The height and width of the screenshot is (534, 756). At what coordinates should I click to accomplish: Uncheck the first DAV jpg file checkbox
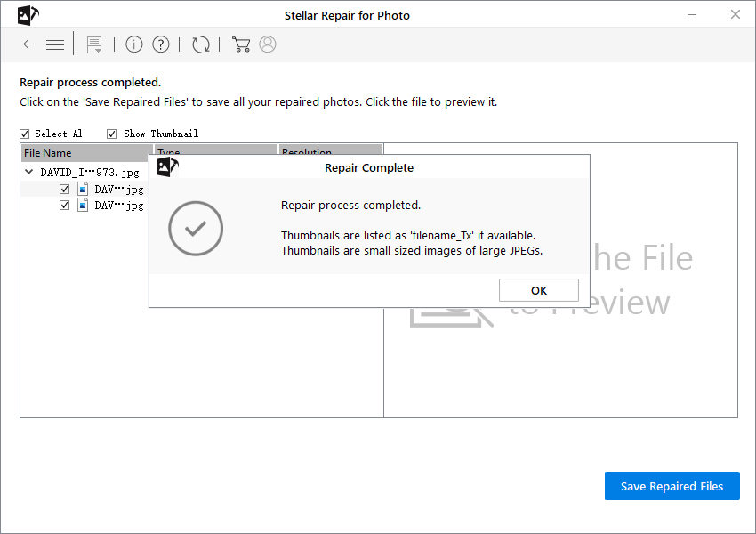pyautogui.click(x=64, y=189)
